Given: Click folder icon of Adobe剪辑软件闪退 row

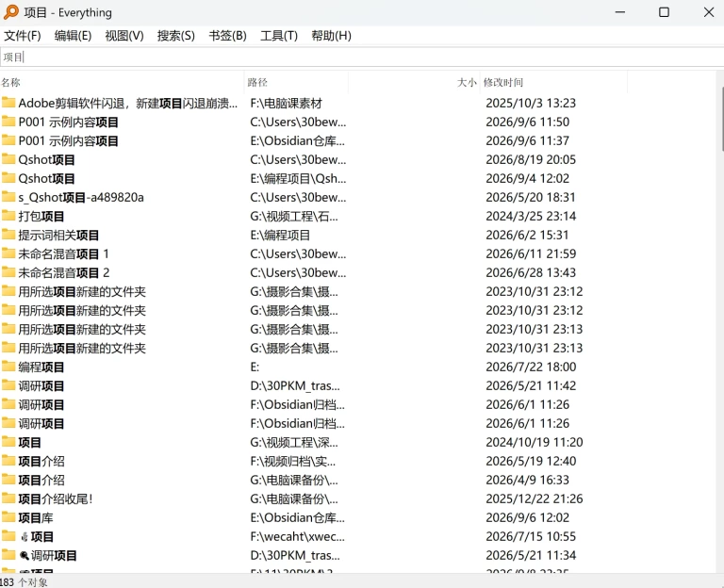Looking at the screenshot, I should coord(8,102).
